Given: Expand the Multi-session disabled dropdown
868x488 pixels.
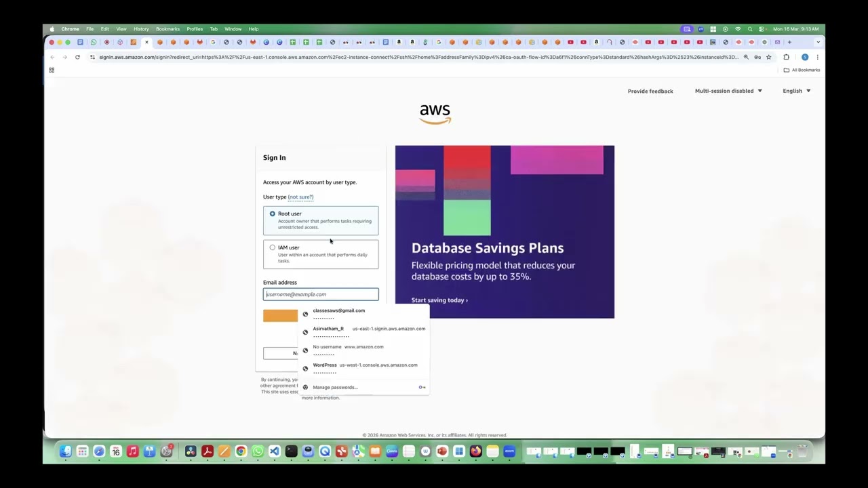Looking at the screenshot, I should (x=728, y=91).
